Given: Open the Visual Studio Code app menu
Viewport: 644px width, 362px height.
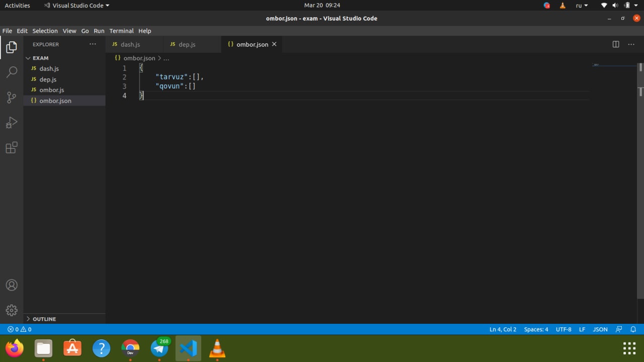Looking at the screenshot, I should [x=76, y=6].
